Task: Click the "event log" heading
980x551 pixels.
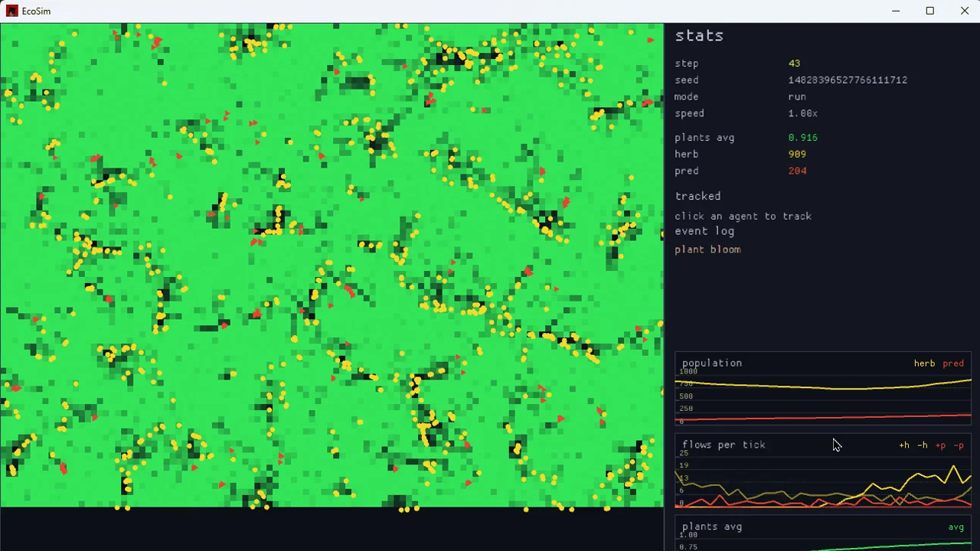Action: [704, 231]
